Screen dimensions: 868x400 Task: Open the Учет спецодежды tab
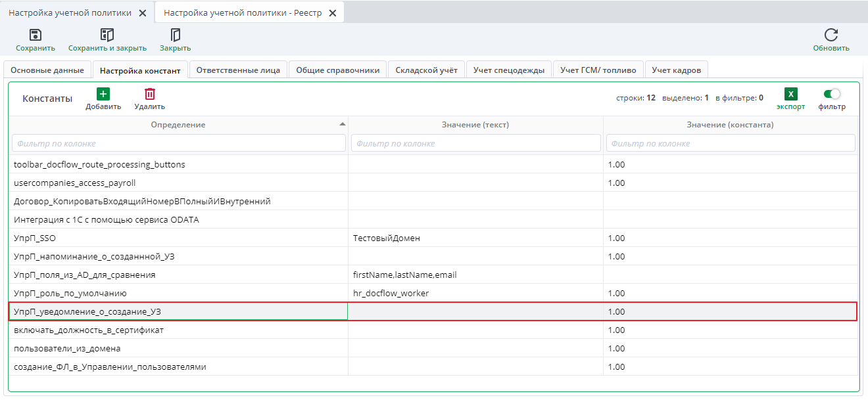[x=508, y=70]
